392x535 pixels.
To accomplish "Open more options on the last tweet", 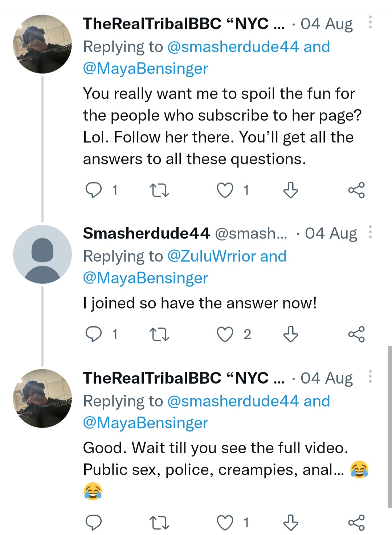I will [x=370, y=377].
